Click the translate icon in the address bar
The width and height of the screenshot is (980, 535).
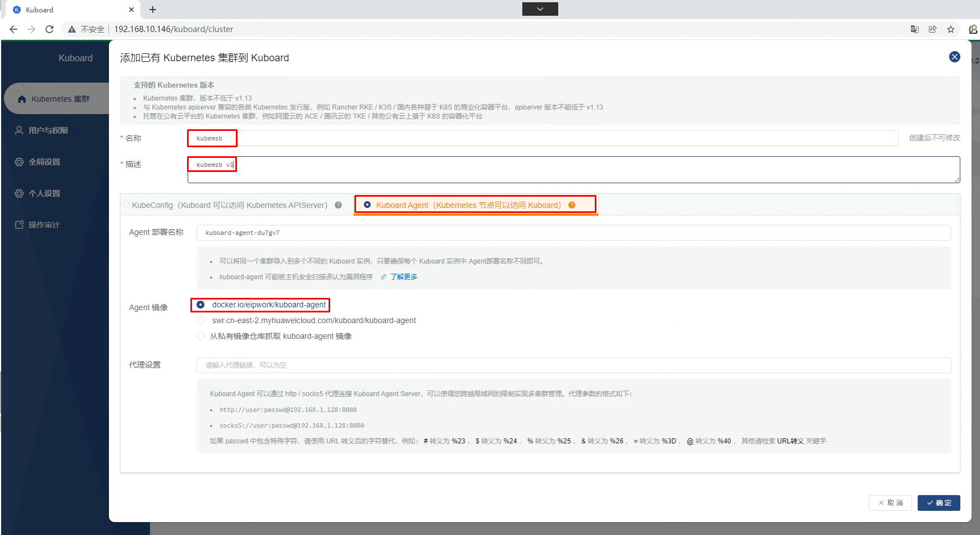point(914,29)
